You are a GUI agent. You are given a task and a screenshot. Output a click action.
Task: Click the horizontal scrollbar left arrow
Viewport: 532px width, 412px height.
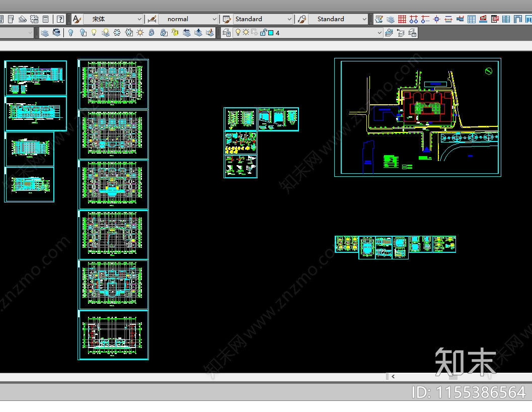click(x=393, y=376)
